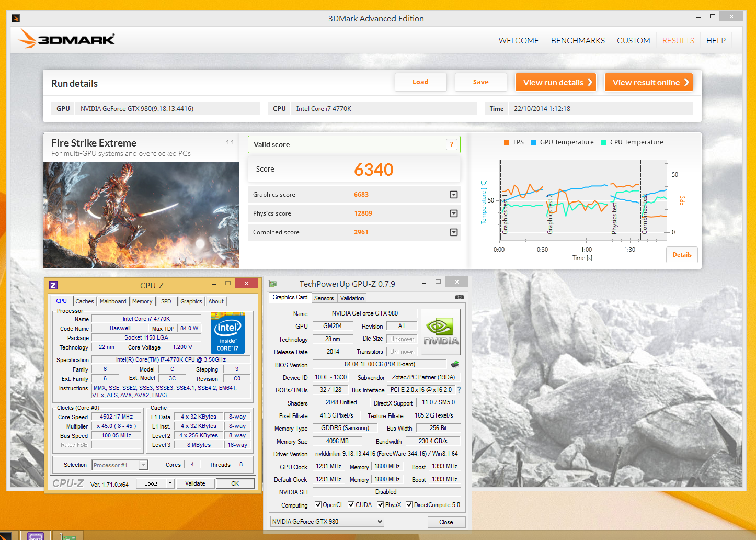756x540 pixels.
Task: Click the CPU-Z Validate button
Action: [x=195, y=483]
